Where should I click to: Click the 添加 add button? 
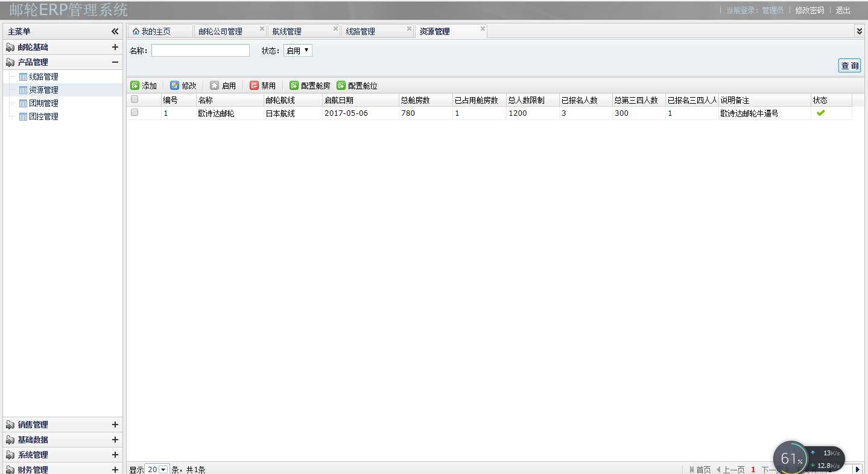click(144, 86)
